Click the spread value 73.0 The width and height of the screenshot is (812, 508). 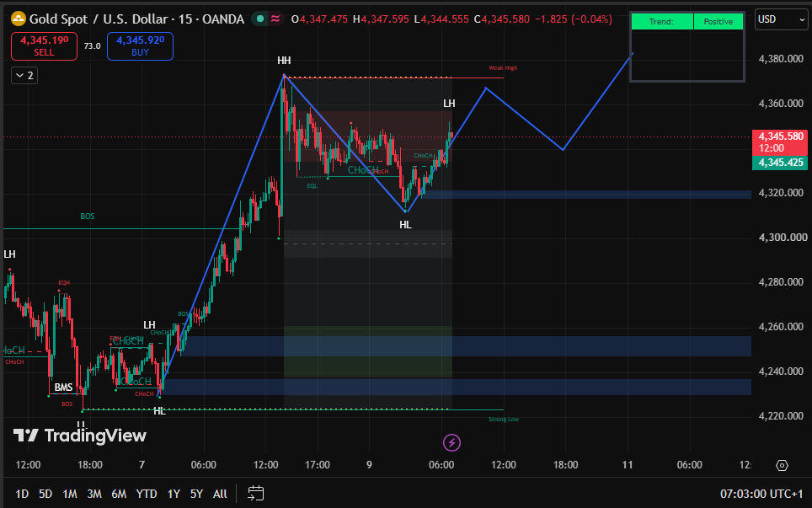click(92, 46)
